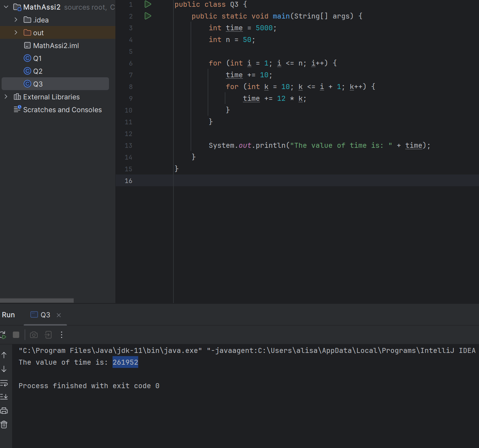The image size is (479, 448).
Task: Click 'Process finished with exit code 0' text
Action: click(89, 386)
